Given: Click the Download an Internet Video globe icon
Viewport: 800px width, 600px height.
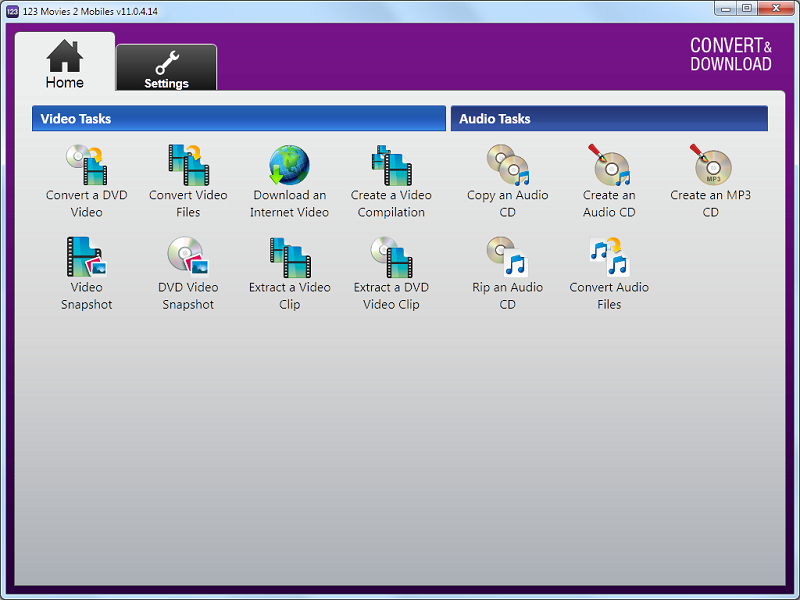Looking at the screenshot, I should [289, 166].
